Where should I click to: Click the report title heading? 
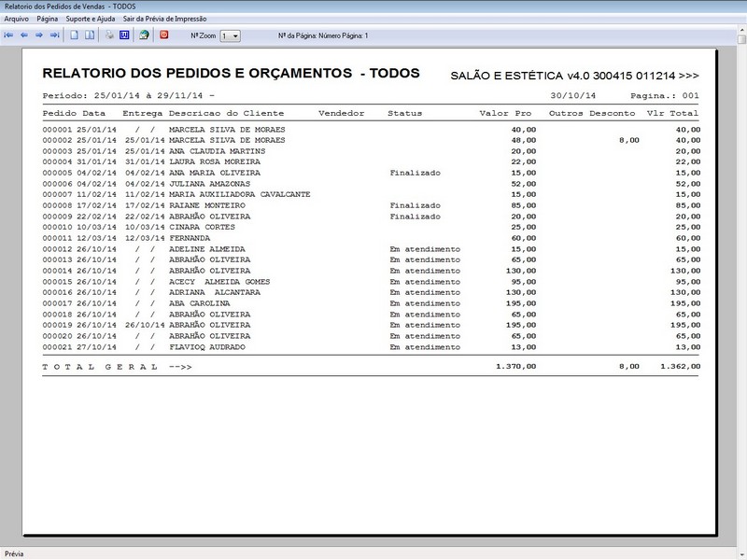pyautogui.click(x=232, y=74)
